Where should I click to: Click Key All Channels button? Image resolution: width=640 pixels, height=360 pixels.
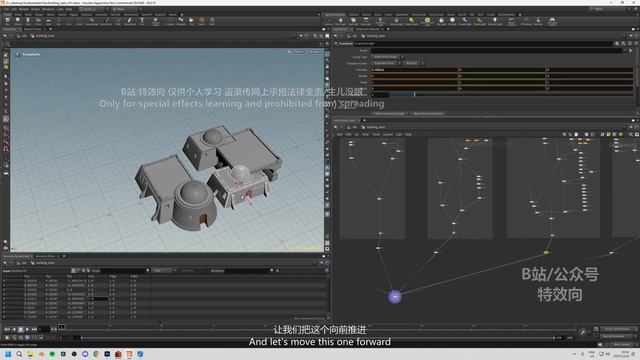pos(617,336)
